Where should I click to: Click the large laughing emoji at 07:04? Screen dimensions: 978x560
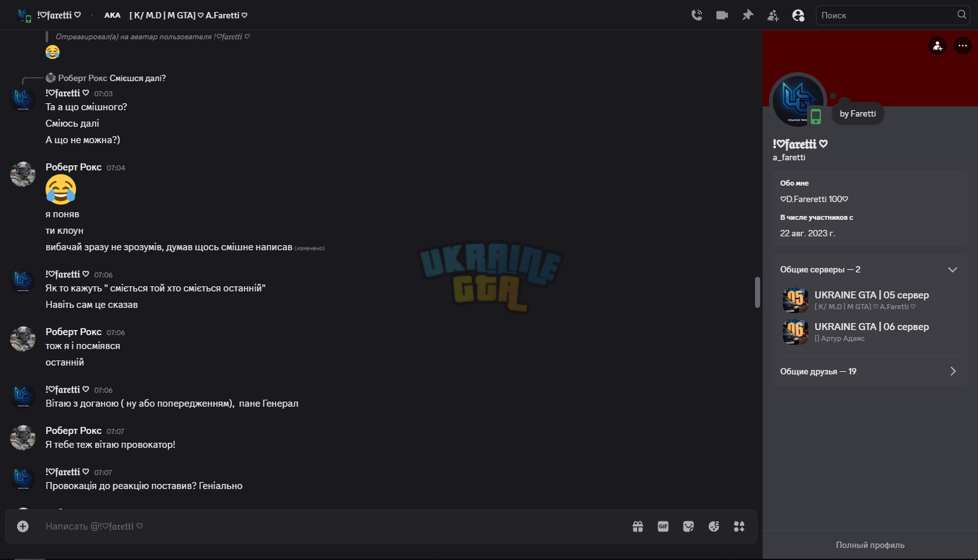(x=61, y=189)
